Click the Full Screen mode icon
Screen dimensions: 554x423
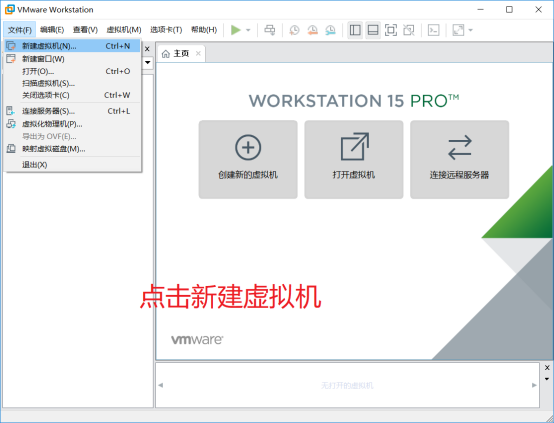tap(391, 30)
